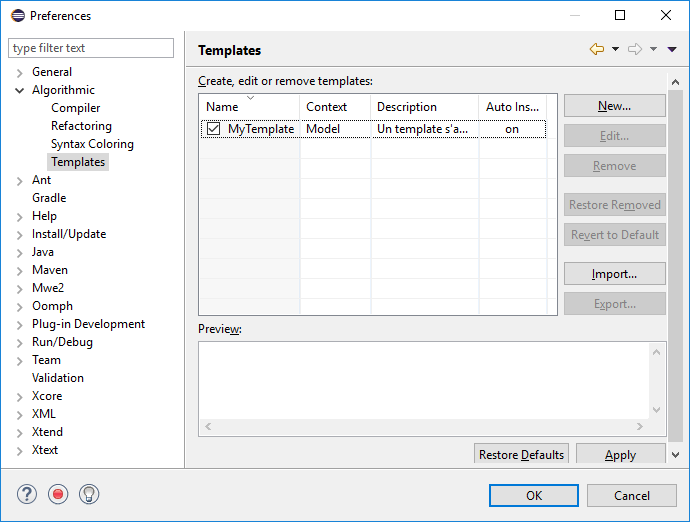
Task: Open the forward history dropdown arrow
Action: 653,49
